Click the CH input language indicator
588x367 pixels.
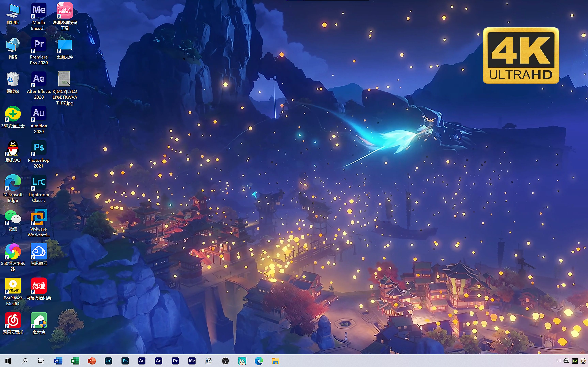(x=559, y=361)
